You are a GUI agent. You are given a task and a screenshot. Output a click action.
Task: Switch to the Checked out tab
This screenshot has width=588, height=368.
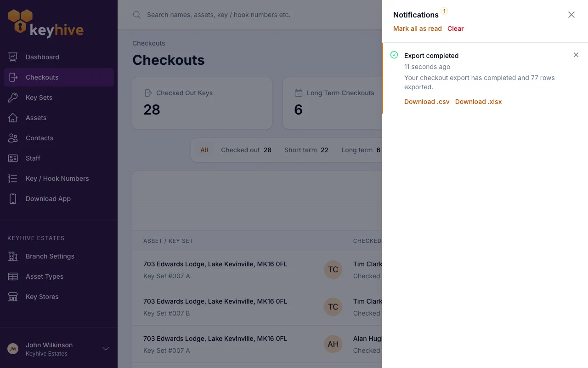(x=246, y=150)
